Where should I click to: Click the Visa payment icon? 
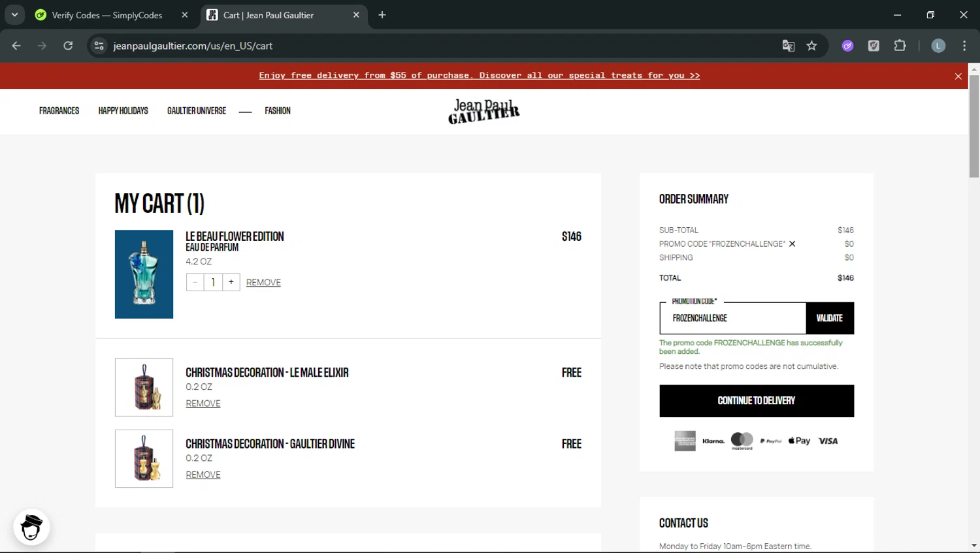[828, 441]
